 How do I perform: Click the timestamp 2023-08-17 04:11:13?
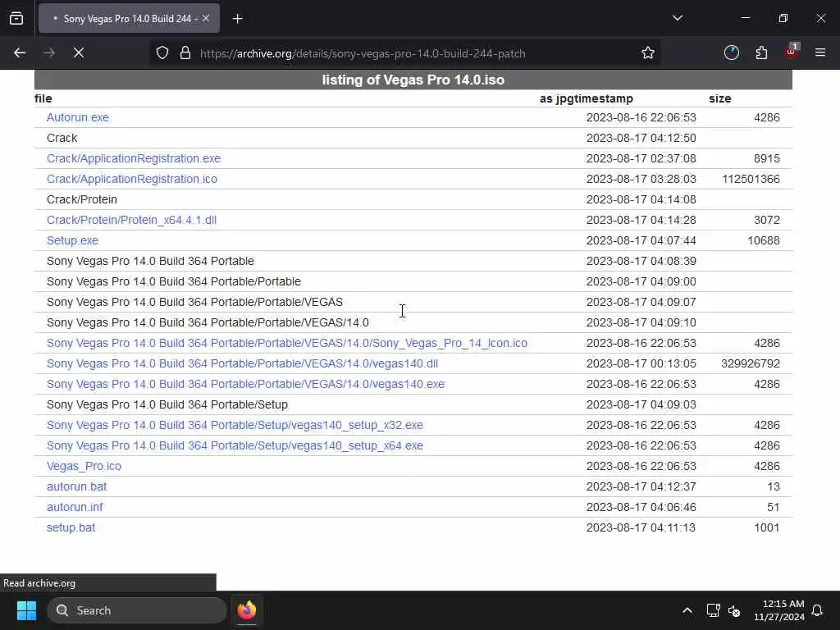tap(641, 527)
